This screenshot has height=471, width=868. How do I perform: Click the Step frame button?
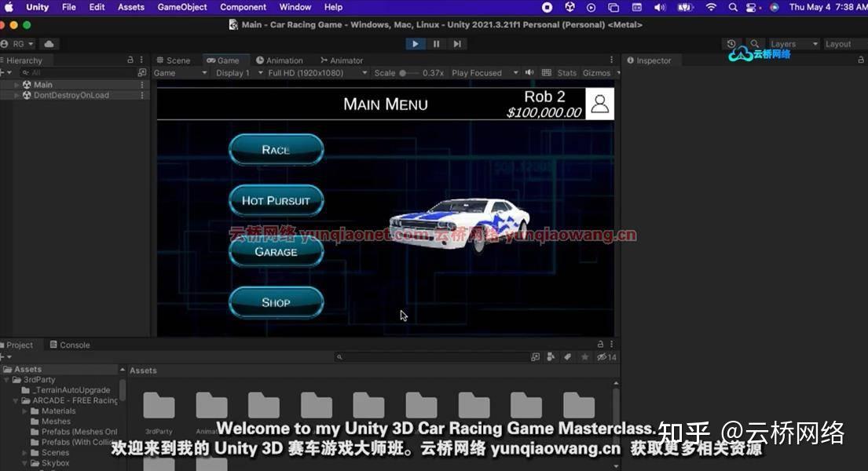pyautogui.click(x=457, y=43)
